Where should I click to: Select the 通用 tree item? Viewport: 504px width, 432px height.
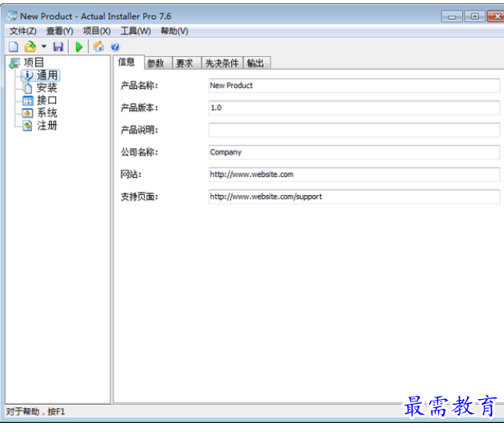(x=47, y=75)
